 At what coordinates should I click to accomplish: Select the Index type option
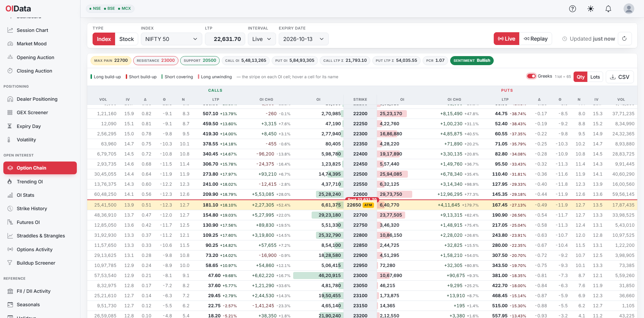(x=104, y=39)
